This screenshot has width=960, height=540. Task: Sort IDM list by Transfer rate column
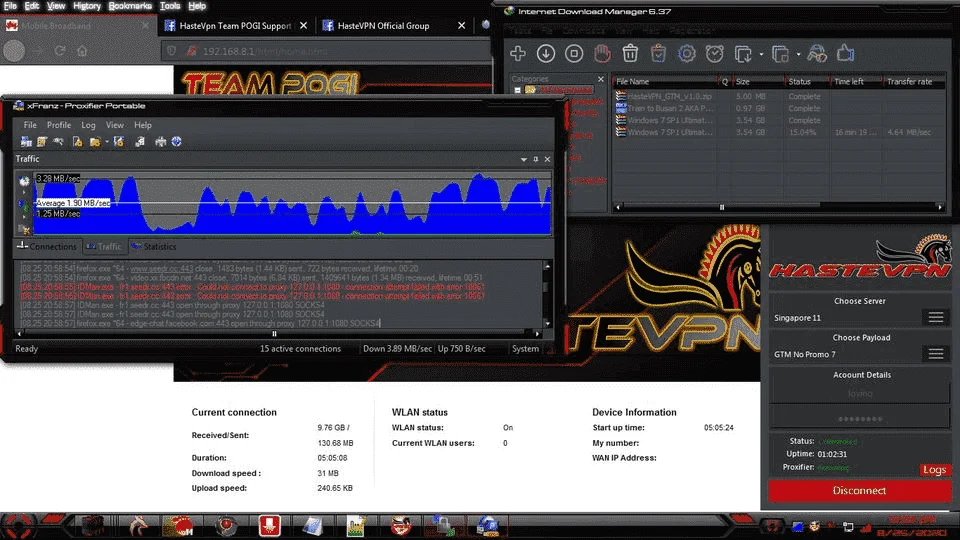coord(913,81)
